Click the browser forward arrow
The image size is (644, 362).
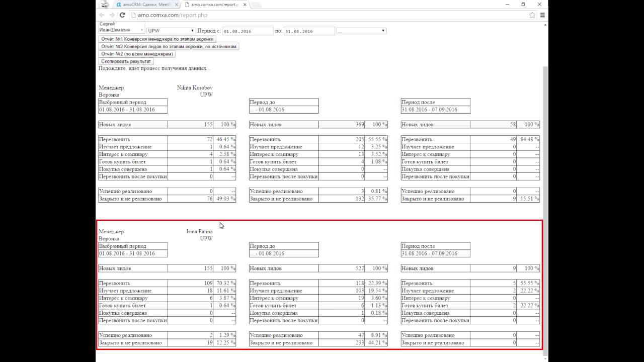[x=112, y=15]
